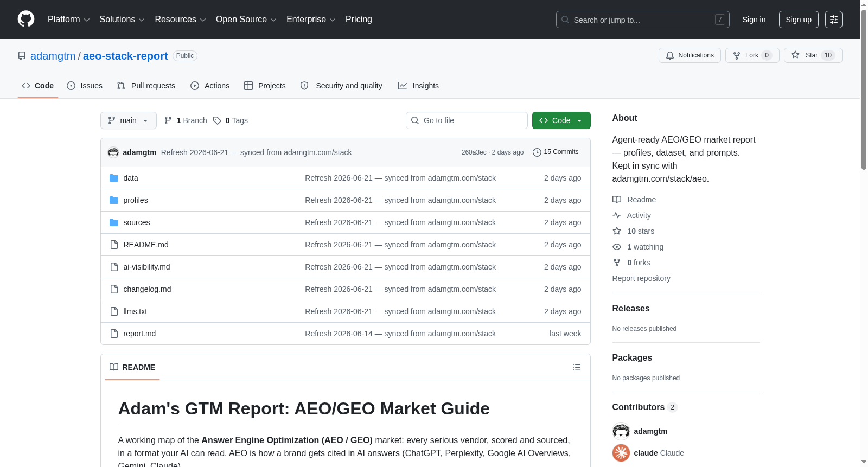Viewport: 868px width, 467px height.
Task: Switch to the Insights tab
Action: click(x=418, y=86)
